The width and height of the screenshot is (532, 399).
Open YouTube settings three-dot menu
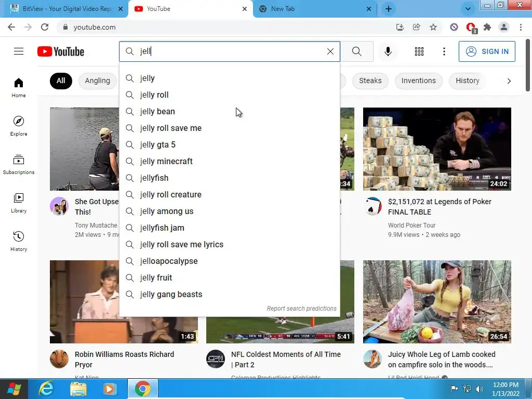[444, 51]
